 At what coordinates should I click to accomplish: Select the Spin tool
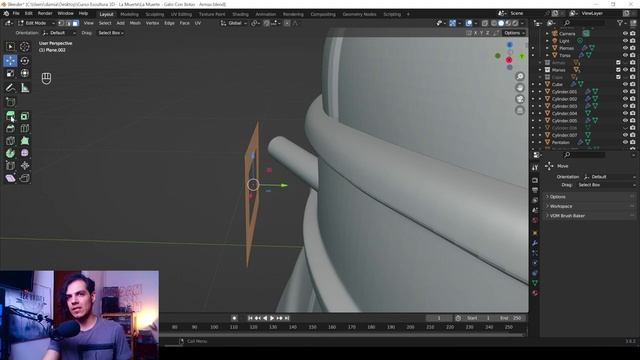click(10, 153)
